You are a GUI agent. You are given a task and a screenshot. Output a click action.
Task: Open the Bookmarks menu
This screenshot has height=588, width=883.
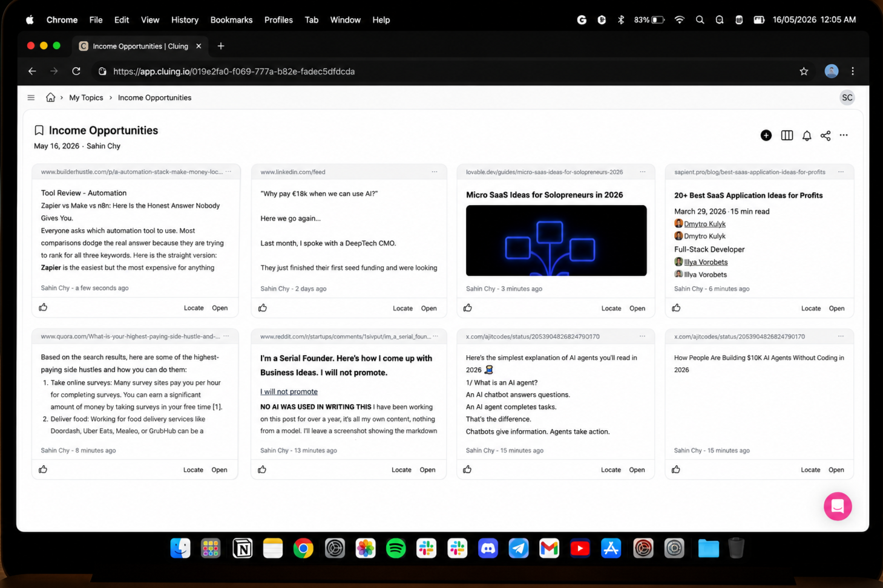pos(231,20)
